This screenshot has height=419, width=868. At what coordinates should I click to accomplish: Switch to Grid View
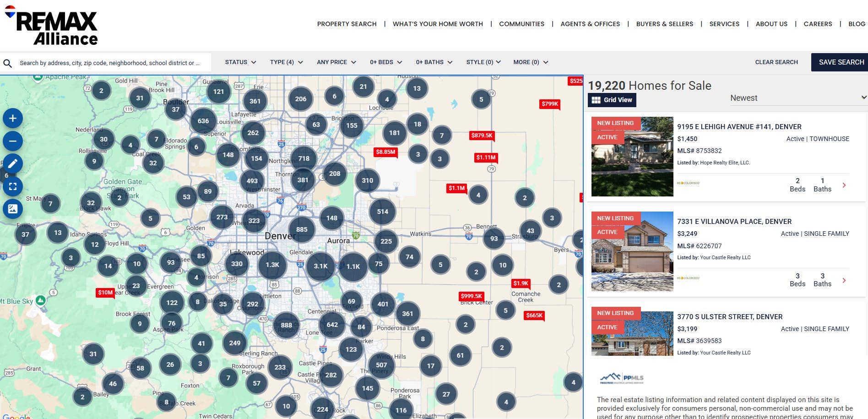[x=612, y=100]
